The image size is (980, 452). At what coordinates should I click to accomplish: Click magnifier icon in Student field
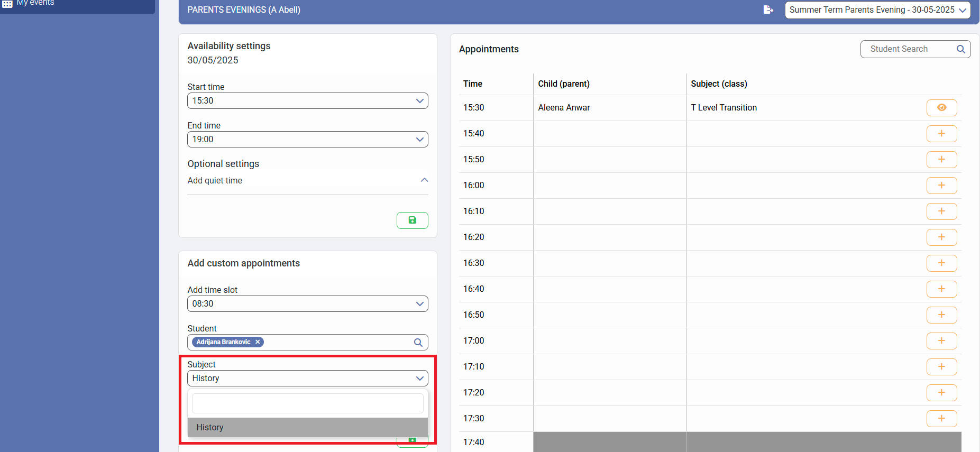[x=418, y=343]
